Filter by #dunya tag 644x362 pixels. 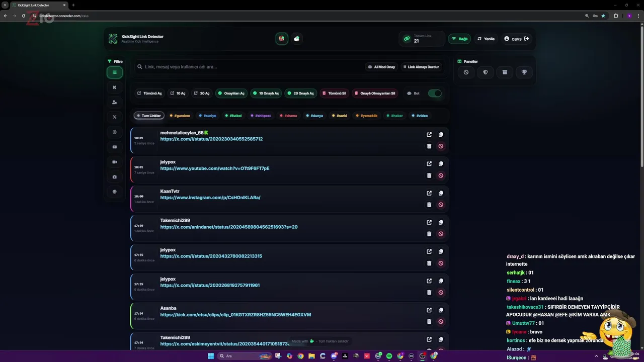point(314,116)
